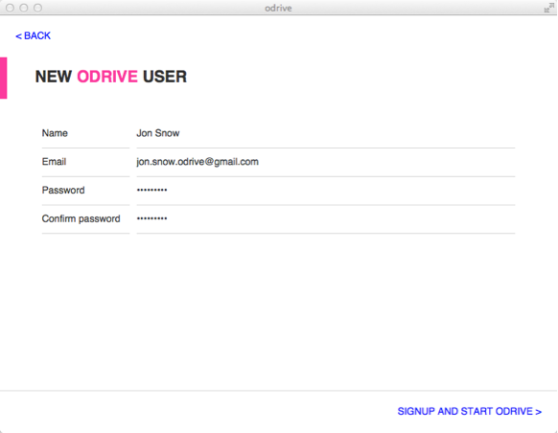Click into the Password input field

tap(326, 190)
